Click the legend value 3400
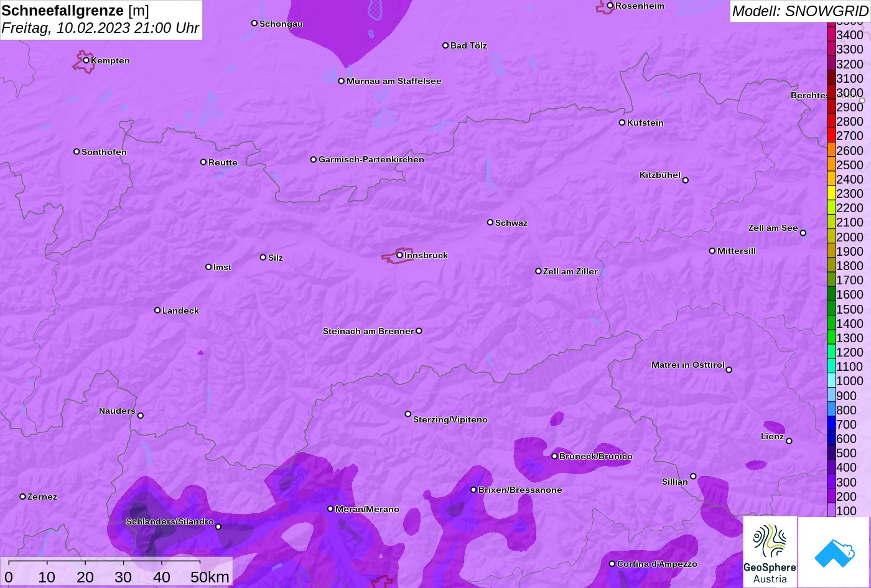The height and width of the screenshot is (588, 871). coord(850,35)
